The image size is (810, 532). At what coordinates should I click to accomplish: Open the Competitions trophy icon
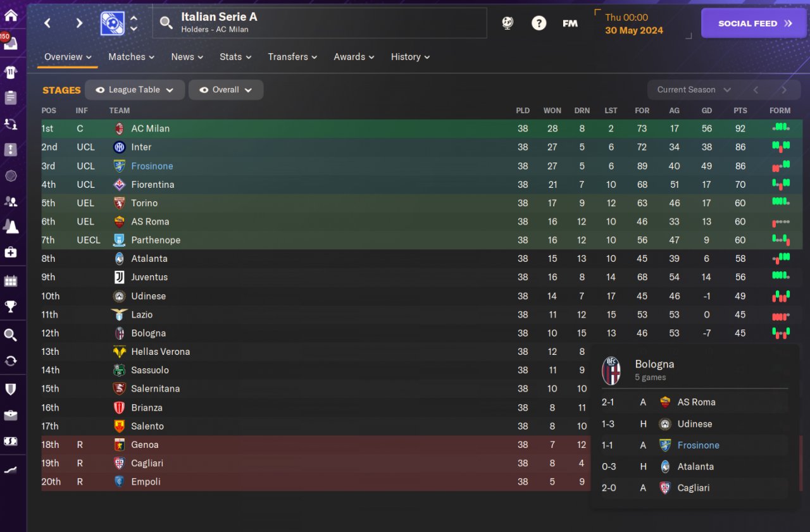pos(11,307)
